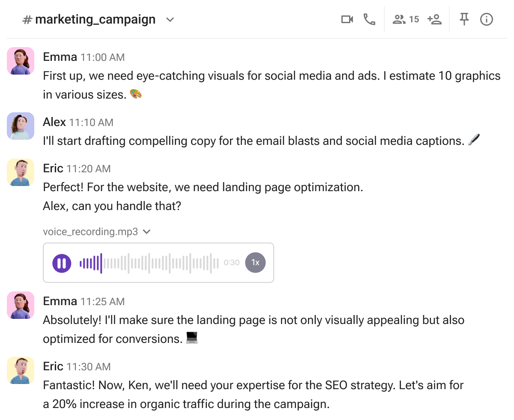
Task: Click Alex's profile avatar
Action: 21,126
